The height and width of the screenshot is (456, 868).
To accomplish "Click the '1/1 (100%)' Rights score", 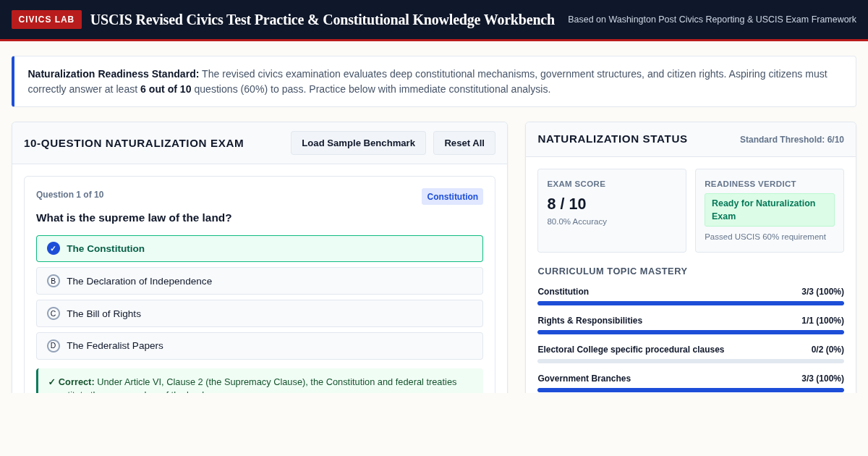I will tap(822, 321).
